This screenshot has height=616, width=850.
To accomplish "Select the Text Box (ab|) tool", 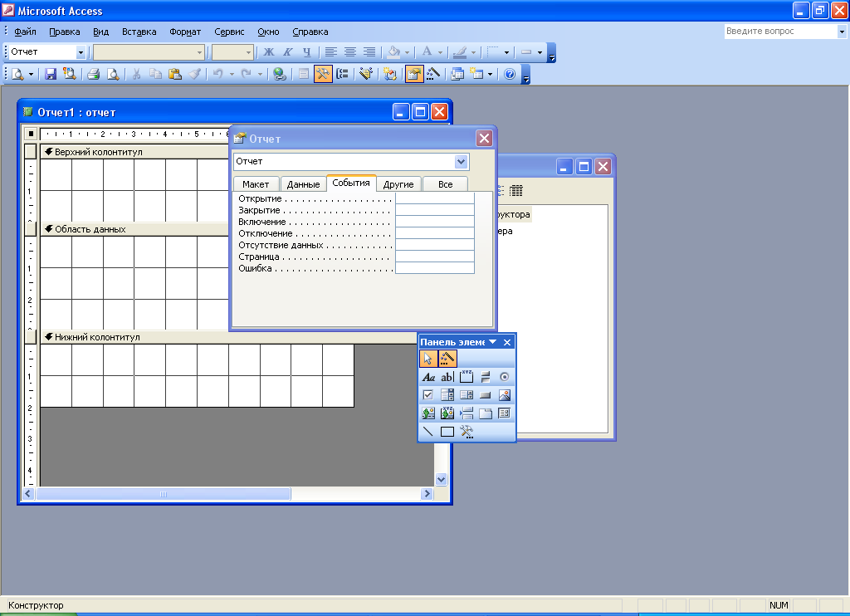I will tap(447, 377).
